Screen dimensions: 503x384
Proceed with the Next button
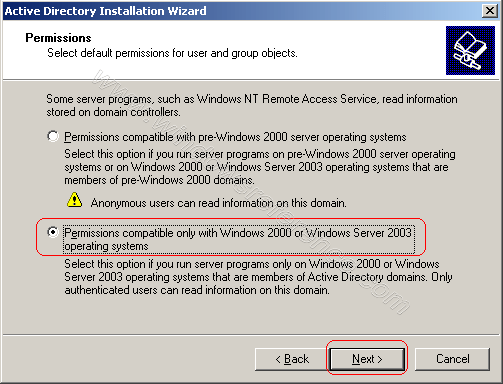click(x=367, y=359)
